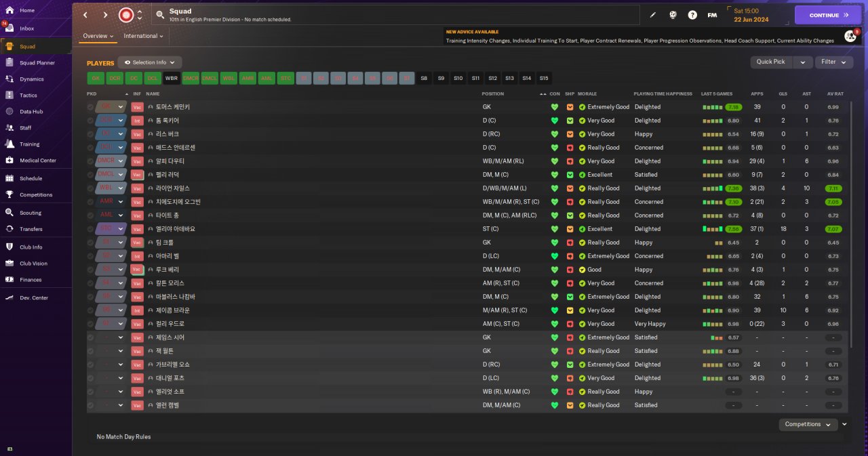Toggle pick circle for 앨런 캠벨
The height and width of the screenshot is (456, 868).
tap(91, 405)
